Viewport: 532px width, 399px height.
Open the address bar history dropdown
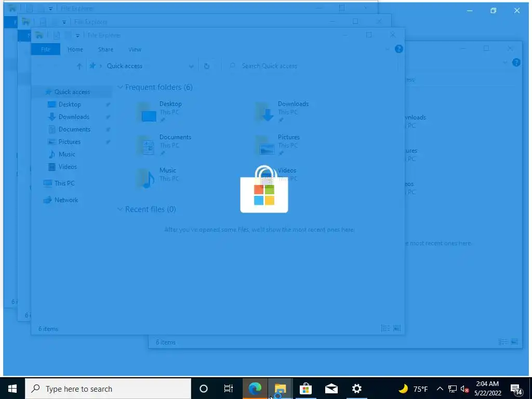click(x=191, y=66)
